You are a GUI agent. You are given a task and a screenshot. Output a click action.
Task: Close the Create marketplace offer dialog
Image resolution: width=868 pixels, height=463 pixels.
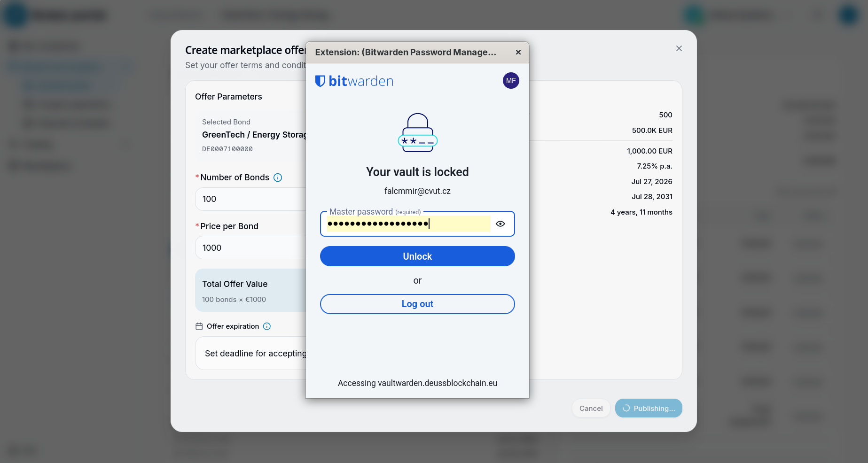679,48
